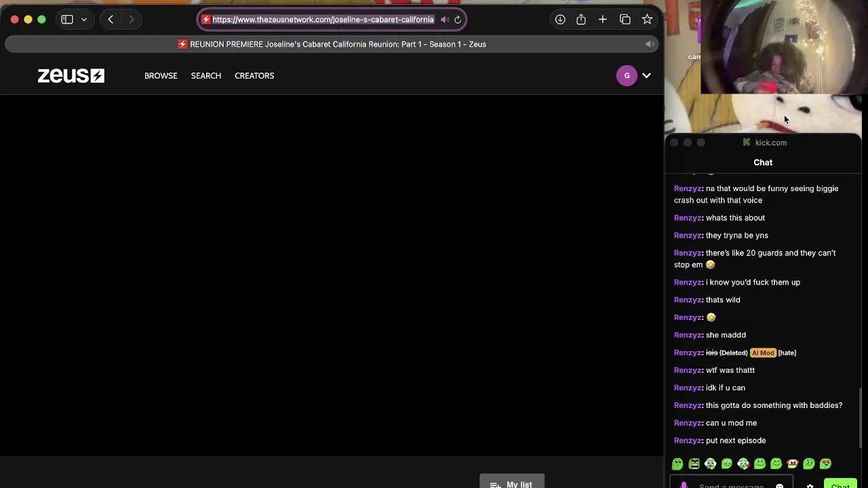
Task: Open chat settings gear
Action: (x=810, y=485)
